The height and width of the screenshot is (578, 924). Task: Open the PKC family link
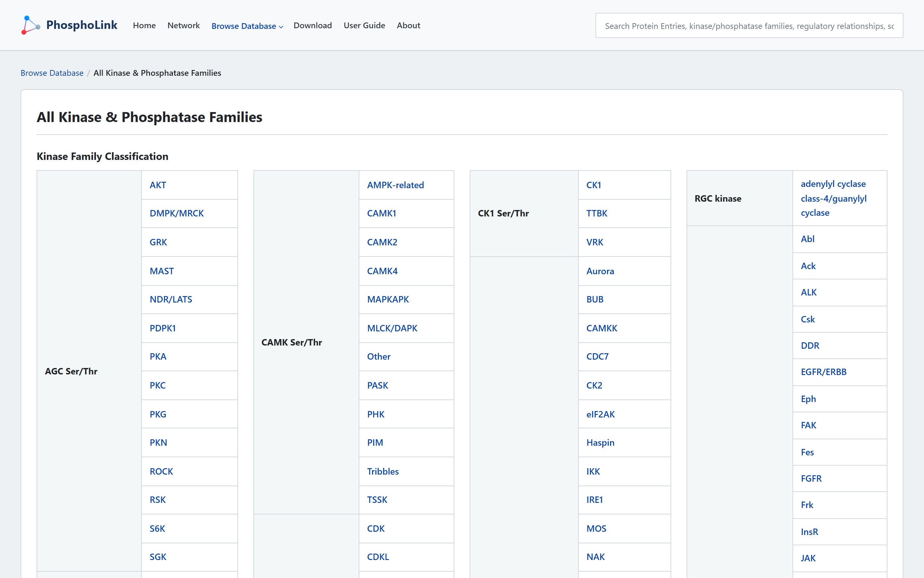(x=157, y=385)
